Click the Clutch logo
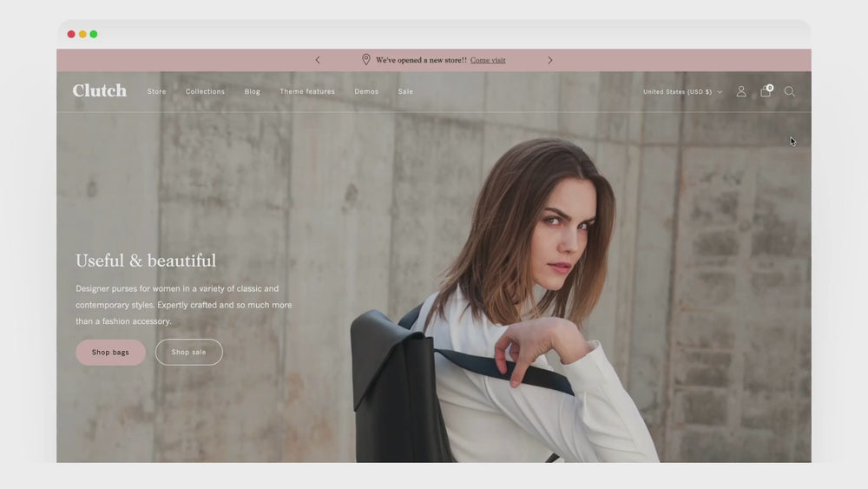 pos(100,91)
